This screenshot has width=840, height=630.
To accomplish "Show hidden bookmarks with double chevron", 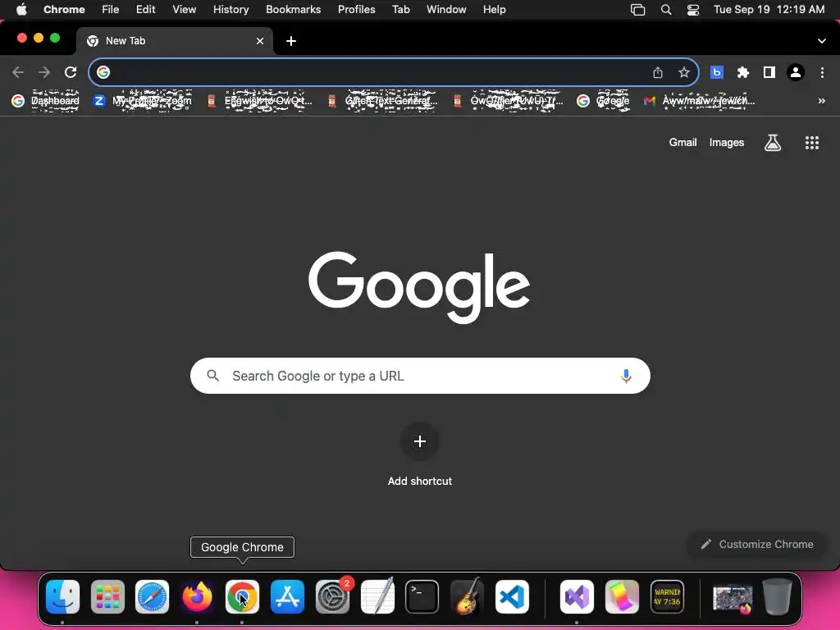I will click(822, 101).
